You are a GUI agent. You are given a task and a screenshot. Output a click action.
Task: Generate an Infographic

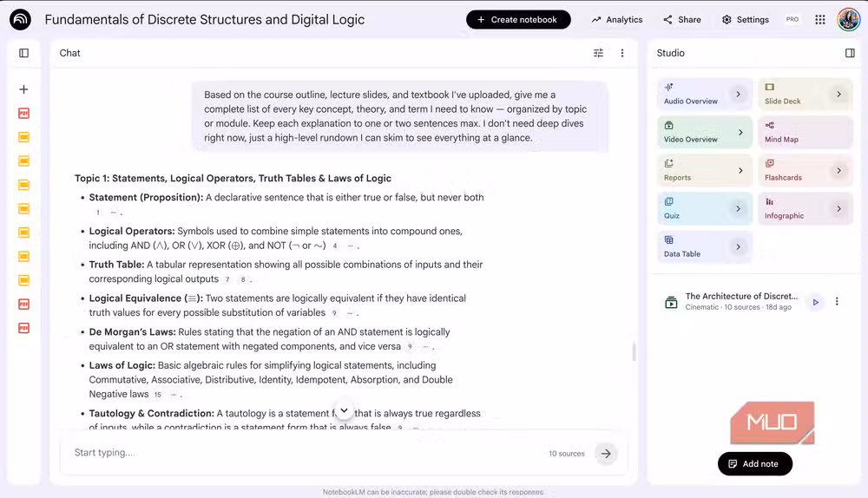tap(806, 208)
